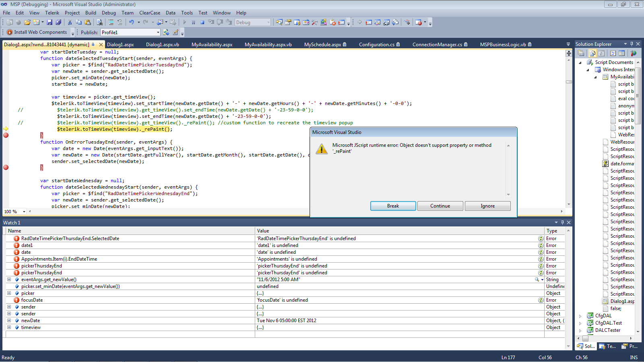Image resolution: width=644 pixels, height=362 pixels.
Task: Switch to the MyAvailability.aspx.vb tab
Action: pos(268,45)
